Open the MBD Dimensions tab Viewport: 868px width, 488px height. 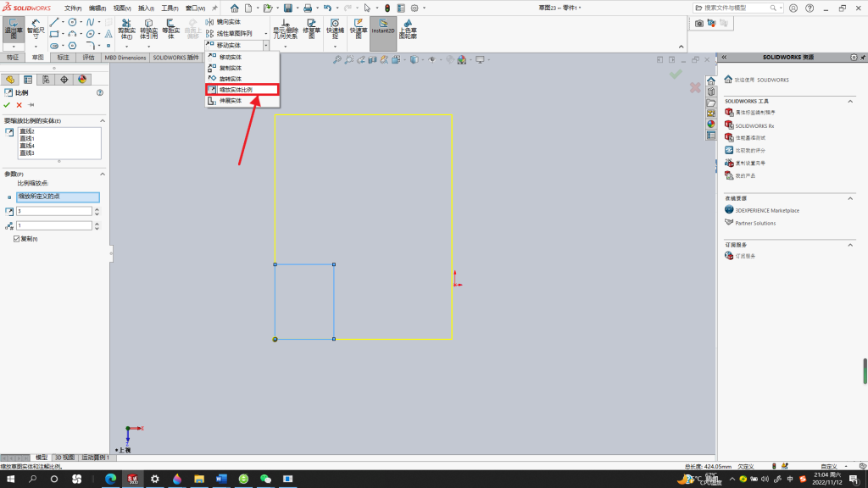pos(125,58)
